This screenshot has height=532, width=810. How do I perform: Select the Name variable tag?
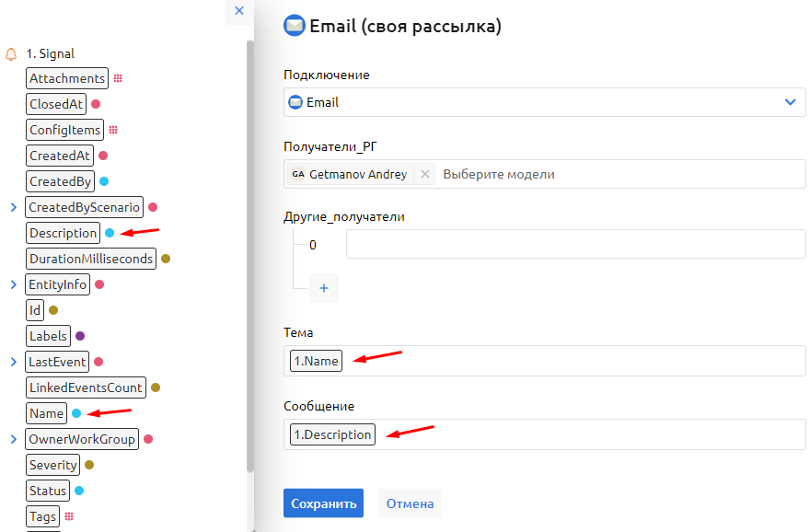[47, 413]
